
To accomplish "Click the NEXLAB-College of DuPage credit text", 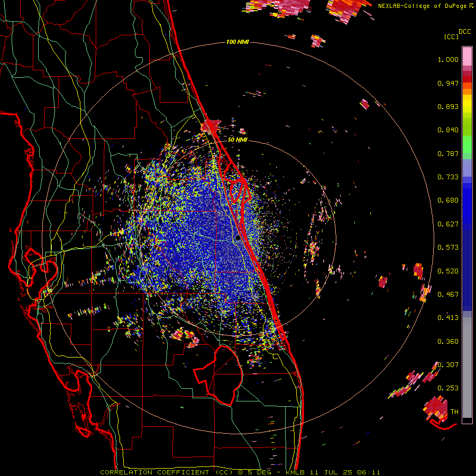I will (x=426, y=6).
